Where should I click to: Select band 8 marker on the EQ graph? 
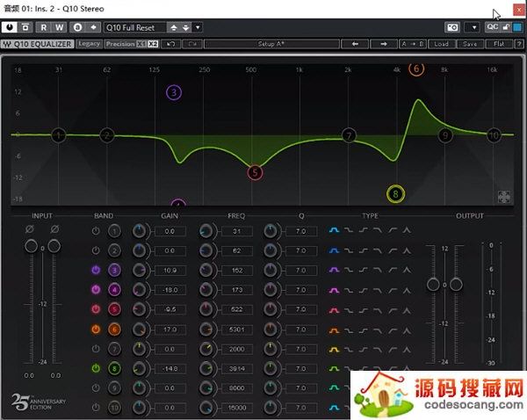click(395, 194)
